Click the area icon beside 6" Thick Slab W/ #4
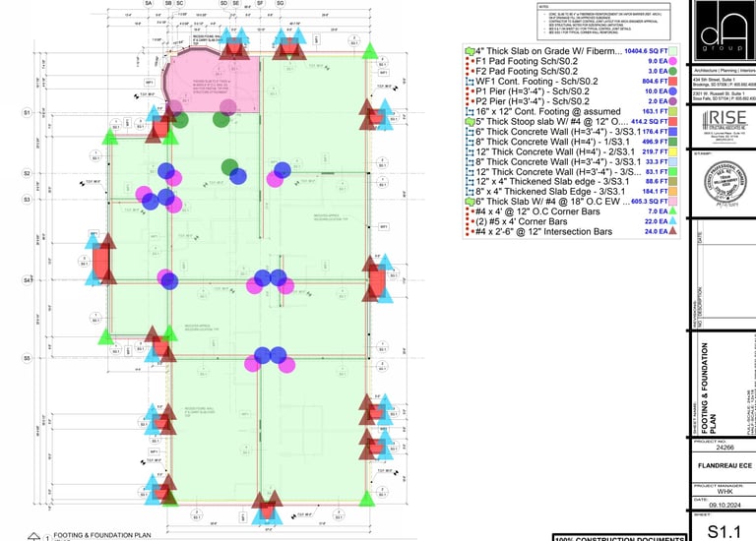The height and width of the screenshot is (541, 756). point(470,202)
